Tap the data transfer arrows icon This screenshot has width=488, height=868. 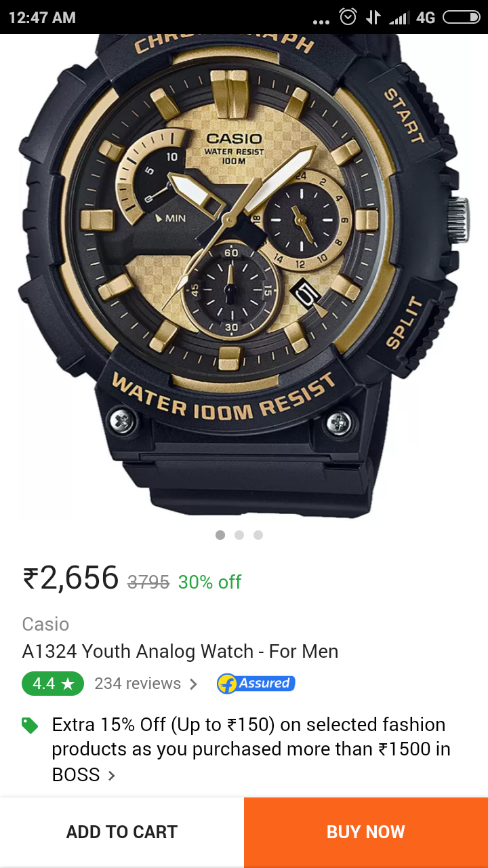click(373, 17)
